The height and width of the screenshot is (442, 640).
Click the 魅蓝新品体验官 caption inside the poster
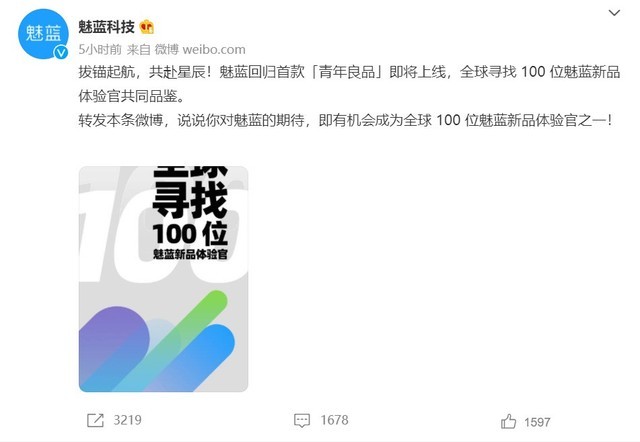(x=190, y=254)
